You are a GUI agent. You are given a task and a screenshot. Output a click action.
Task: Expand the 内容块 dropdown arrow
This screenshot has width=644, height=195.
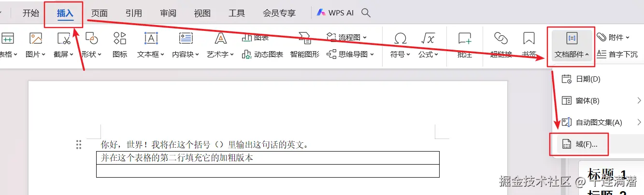(198, 55)
